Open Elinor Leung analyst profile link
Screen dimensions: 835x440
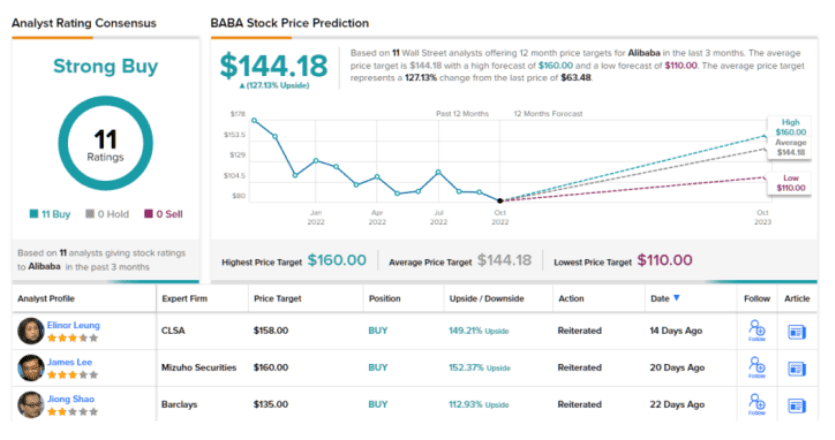click(73, 324)
